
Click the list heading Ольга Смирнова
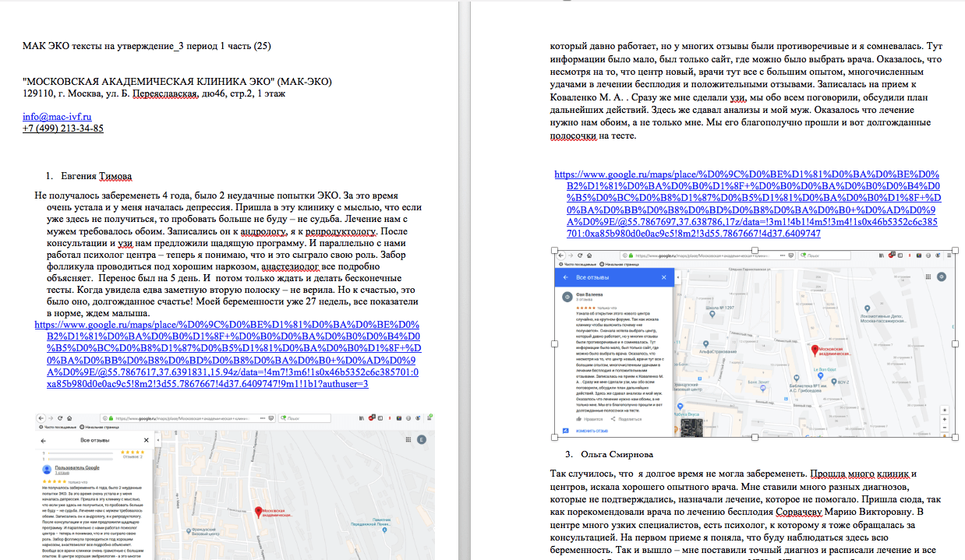point(617,454)
